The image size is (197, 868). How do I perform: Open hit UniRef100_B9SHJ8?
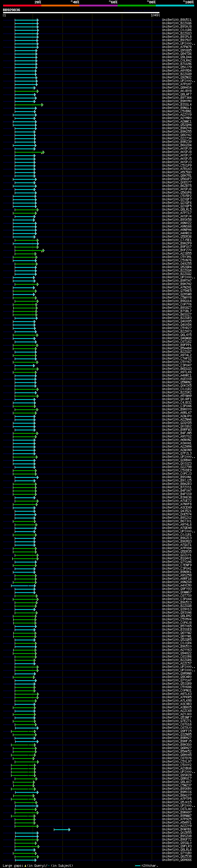coord(177,26)
